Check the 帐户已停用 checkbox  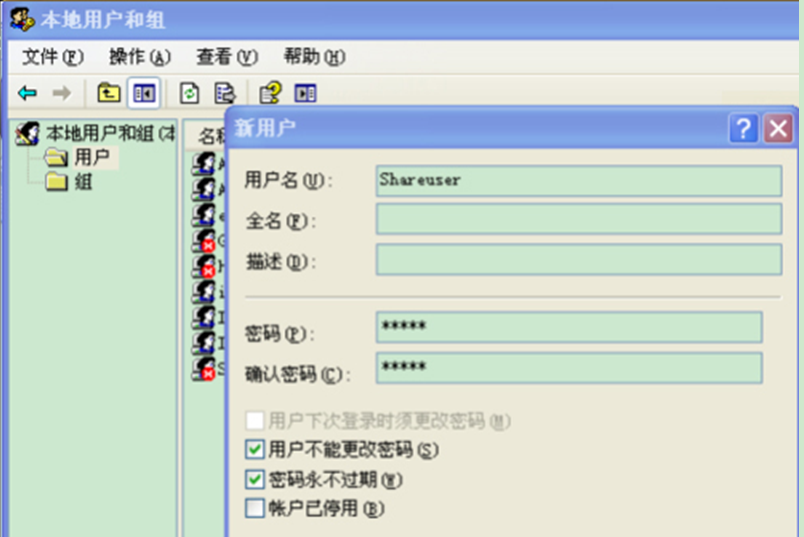coord(255,508)
